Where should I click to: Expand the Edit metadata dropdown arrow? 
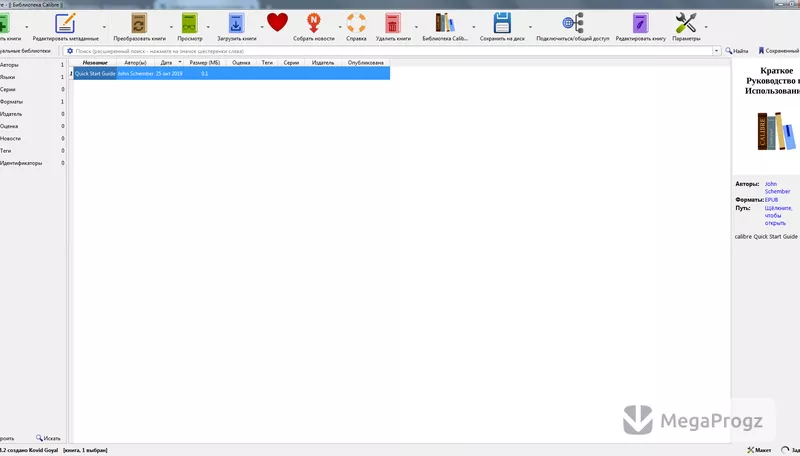click(x=104, y=27)
